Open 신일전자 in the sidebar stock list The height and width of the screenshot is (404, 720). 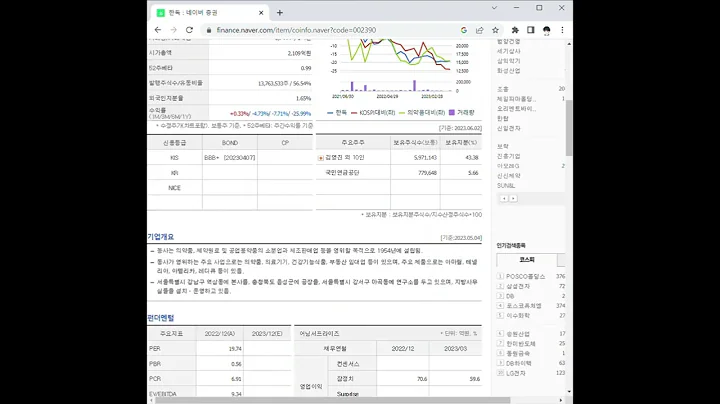[509, 128]
